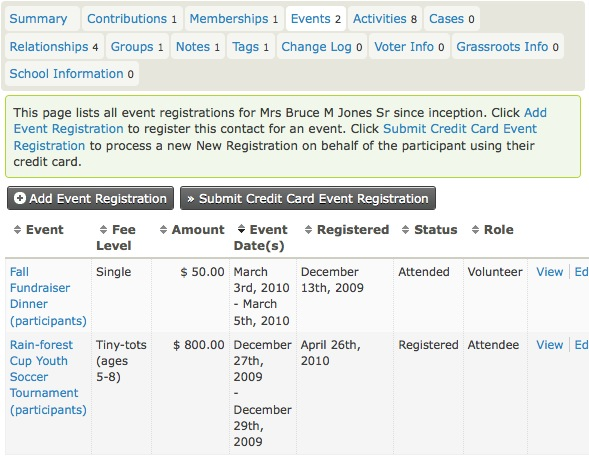This screenshot has width=589, height=464.
Task: Sort by Fee Level column arrows
Action: (103, 230)
